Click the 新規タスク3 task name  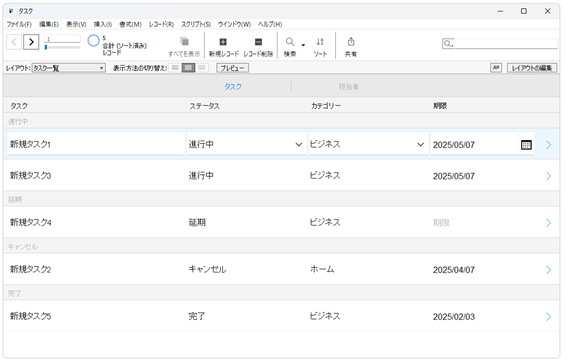click(x=30, y=176)
